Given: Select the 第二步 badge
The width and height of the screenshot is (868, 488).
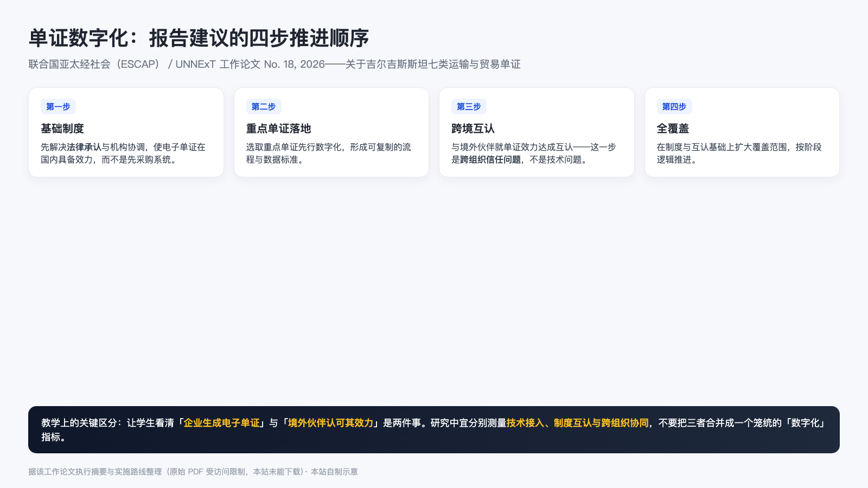Looking at the screenshot, I should point(264,107).
